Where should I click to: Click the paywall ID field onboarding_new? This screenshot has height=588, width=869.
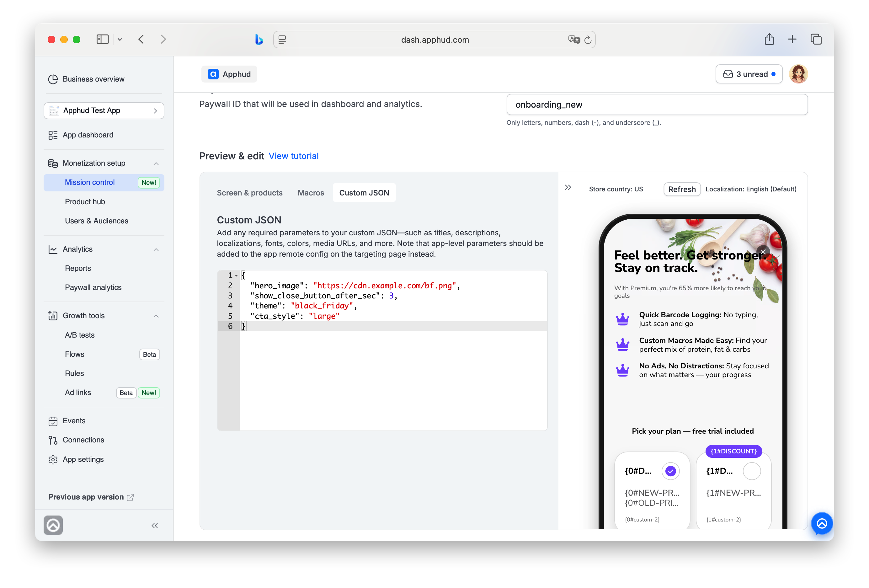657,105
